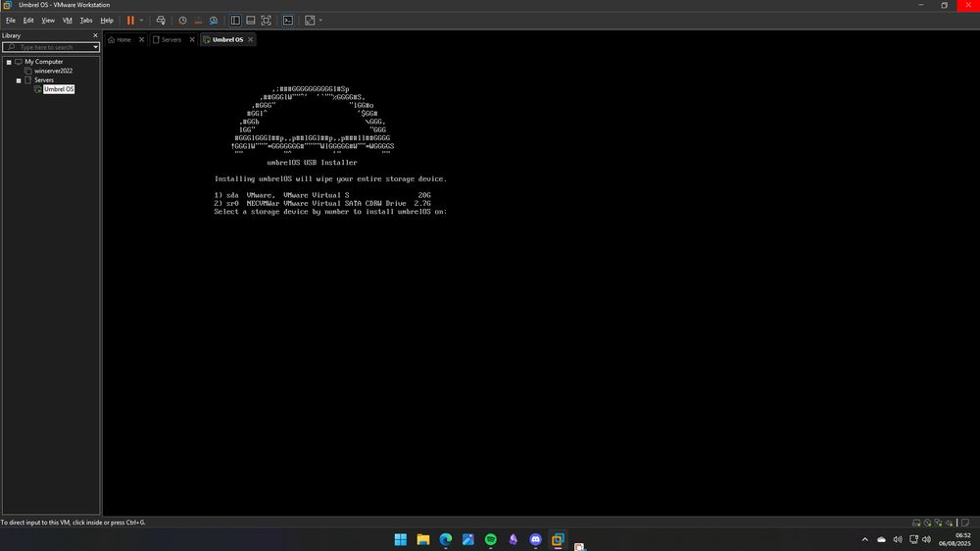
Task: Open the Help menu
Action: 107,20
